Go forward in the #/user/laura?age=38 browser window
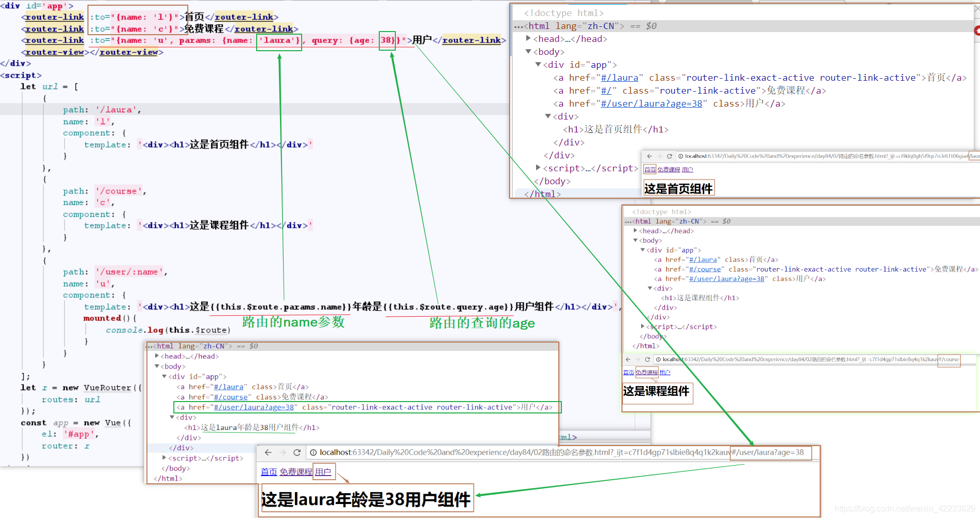This screenshot has width=980, height=518. click(x=283, y=452)
